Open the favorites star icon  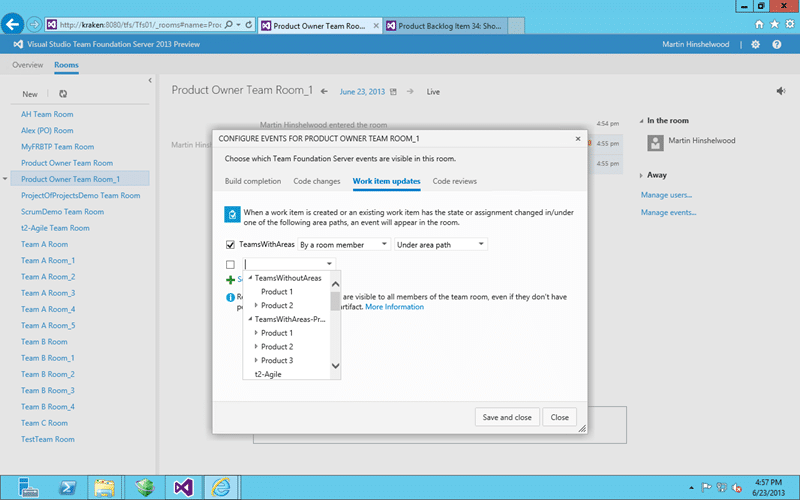[774, 24]
